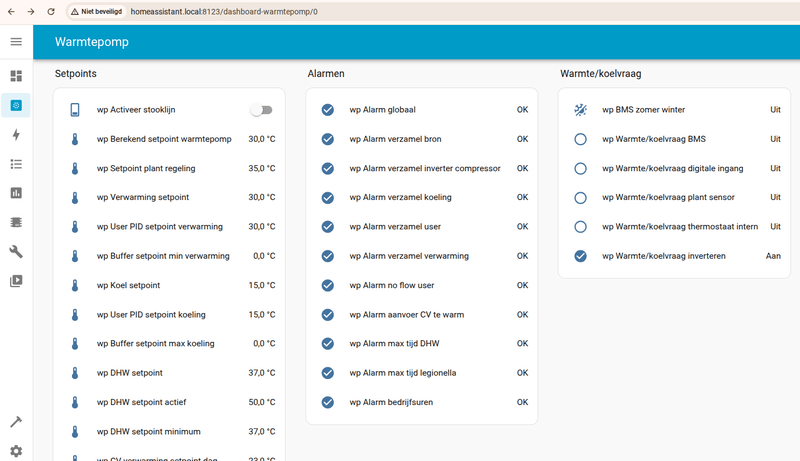Click OK status of wp Alarm globaal
The image size is (800, 461).
[522, 110]
